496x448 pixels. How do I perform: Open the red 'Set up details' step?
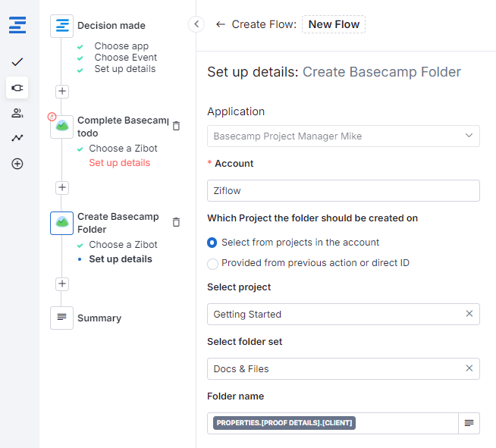coord(119,163)
